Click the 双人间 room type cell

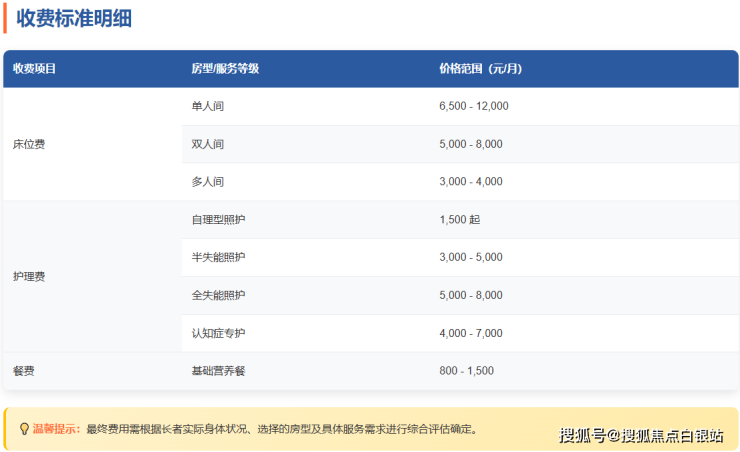point(208,144)
